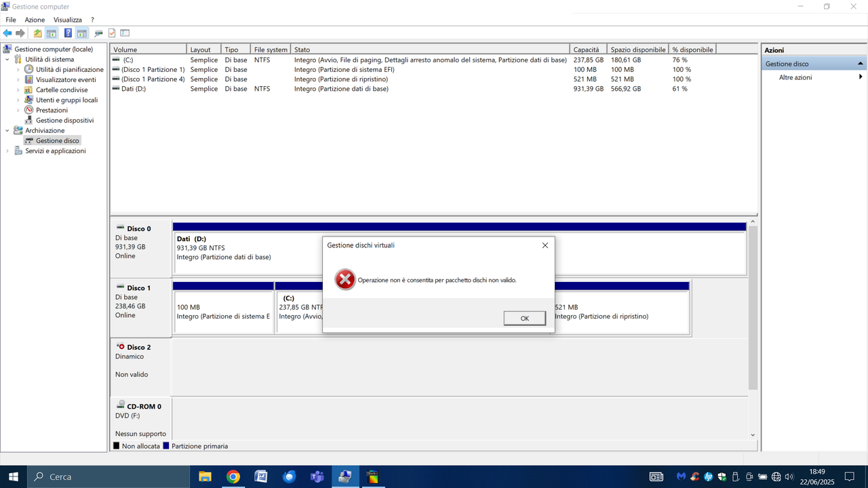This screenshot has height=488, width=868.
Task: Open Gestione dispositivi in the sidebar
Action: click(64, 120)
